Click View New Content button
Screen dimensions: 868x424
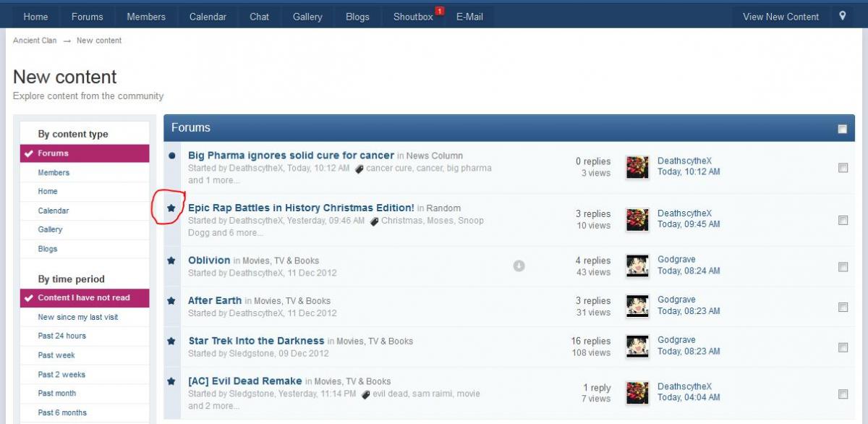[781, 17]
